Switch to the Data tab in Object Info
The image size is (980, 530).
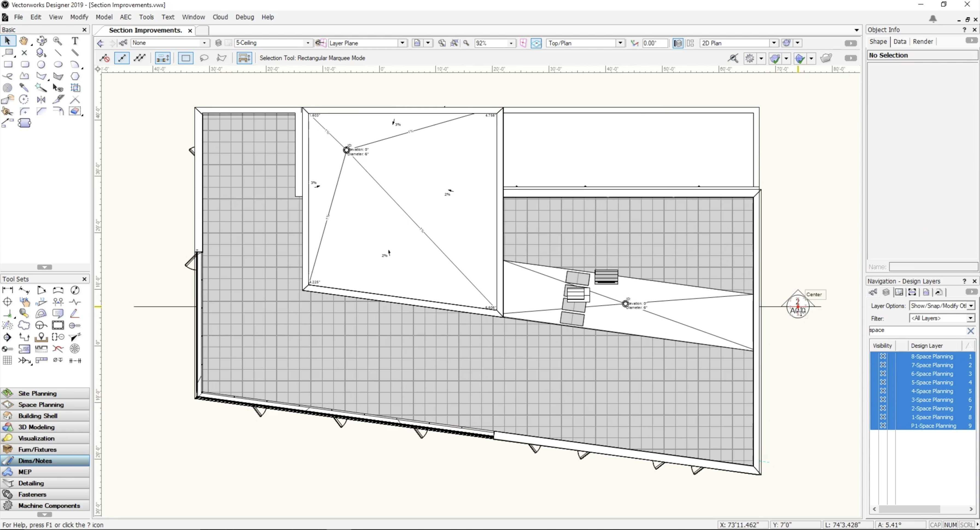900,42
